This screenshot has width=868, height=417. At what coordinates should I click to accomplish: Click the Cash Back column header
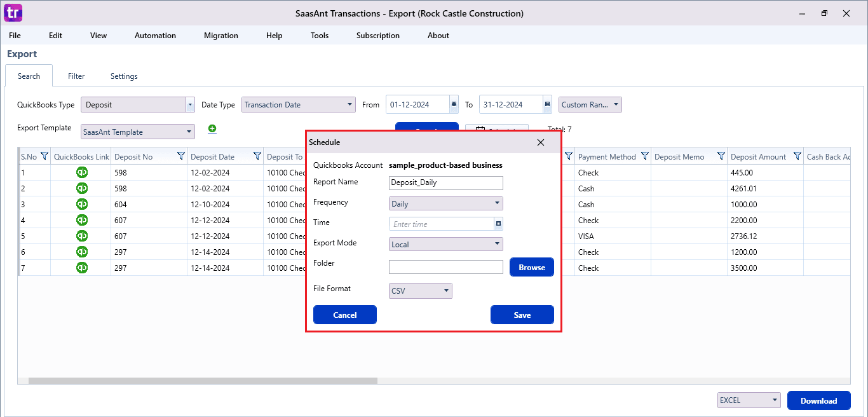(827, 156)
